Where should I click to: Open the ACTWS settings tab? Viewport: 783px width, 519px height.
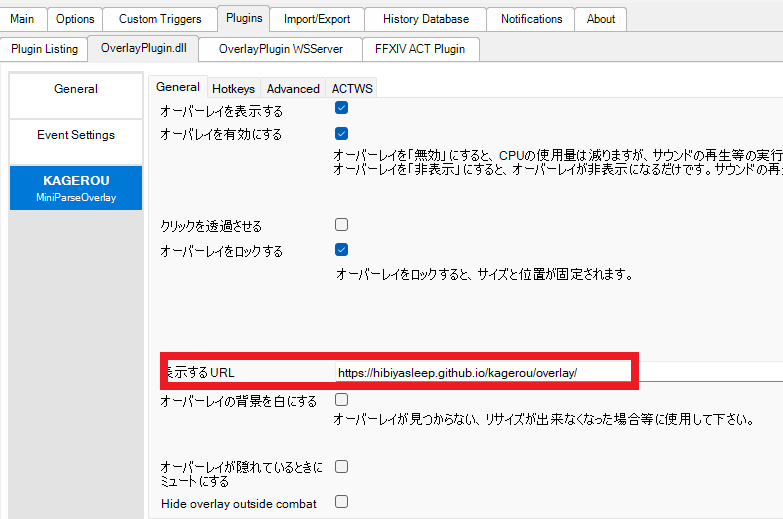(x=352, y=89)
